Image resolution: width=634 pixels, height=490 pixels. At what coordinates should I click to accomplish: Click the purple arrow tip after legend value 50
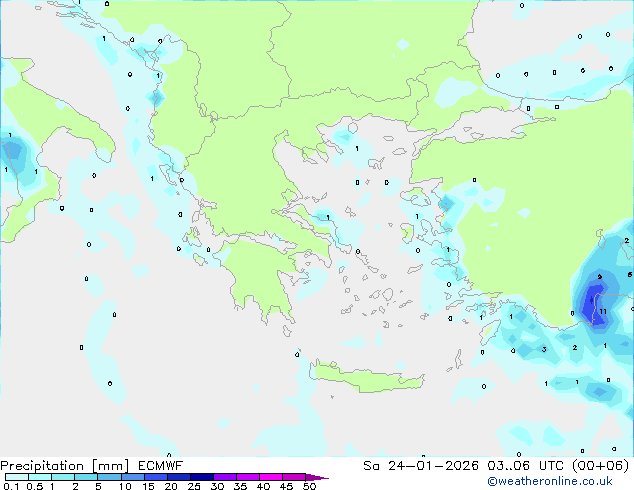[317, 477]
